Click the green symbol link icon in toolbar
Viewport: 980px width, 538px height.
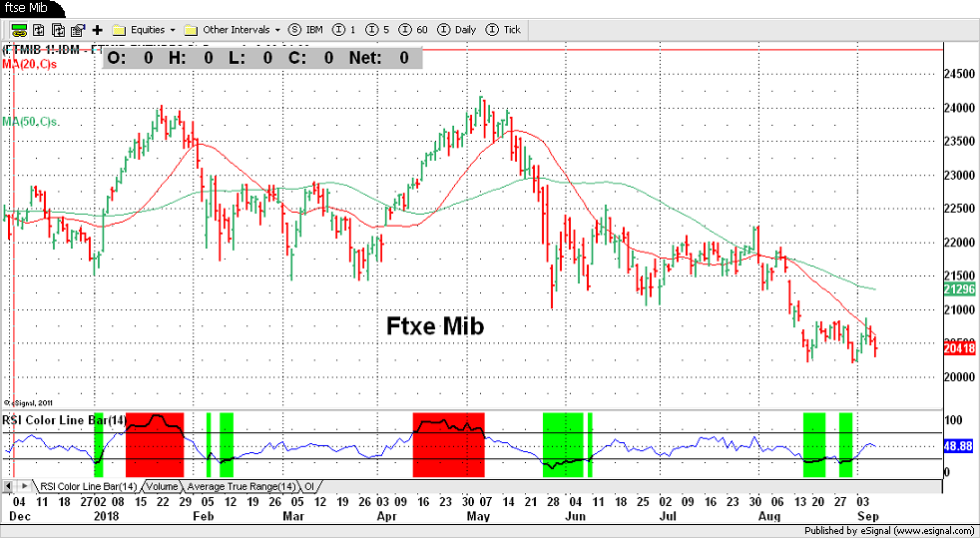click(x=19, y=29)
